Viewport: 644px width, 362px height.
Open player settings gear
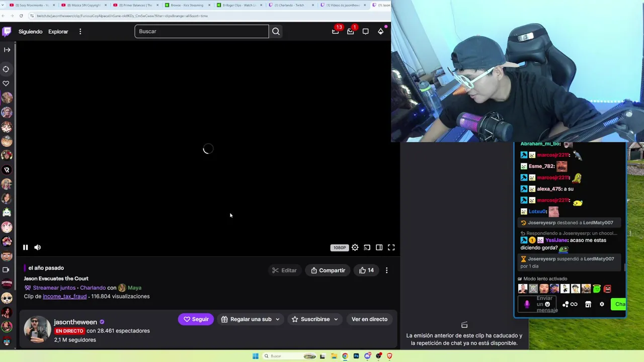click(355, 247)
